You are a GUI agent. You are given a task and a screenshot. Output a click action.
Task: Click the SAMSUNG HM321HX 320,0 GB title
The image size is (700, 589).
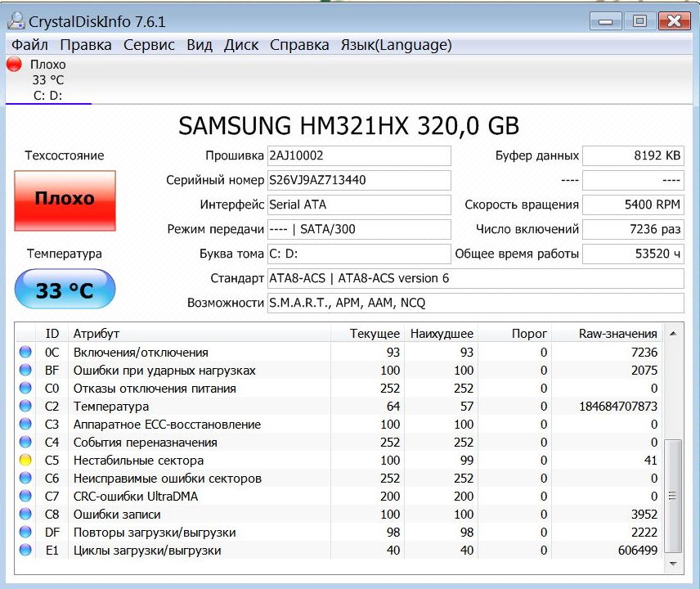coord(348,125)
